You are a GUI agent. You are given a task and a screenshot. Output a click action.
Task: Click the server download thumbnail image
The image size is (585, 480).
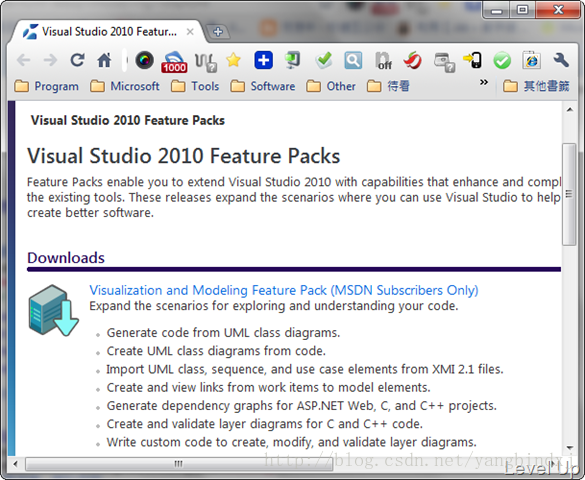[x=53, y=311]
